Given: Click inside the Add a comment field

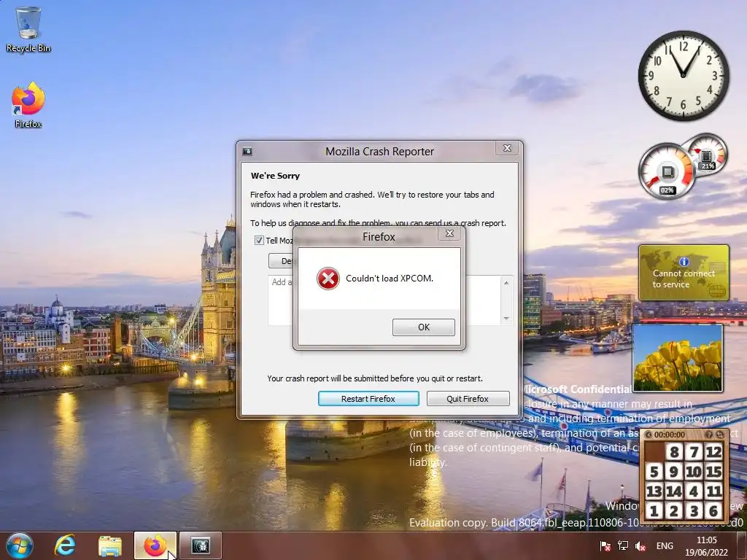Looking at the screenshot, I should [x=281, y=300].
